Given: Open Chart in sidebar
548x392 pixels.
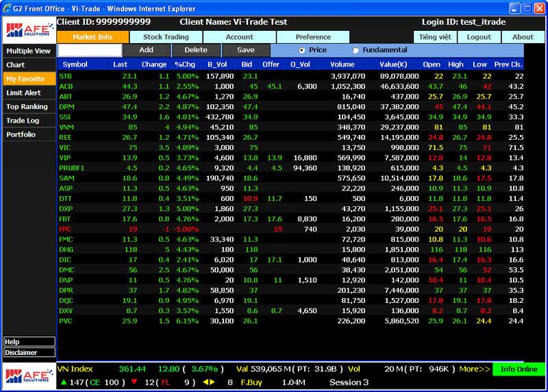Looking at the screenshot, I should pos(29,64).
